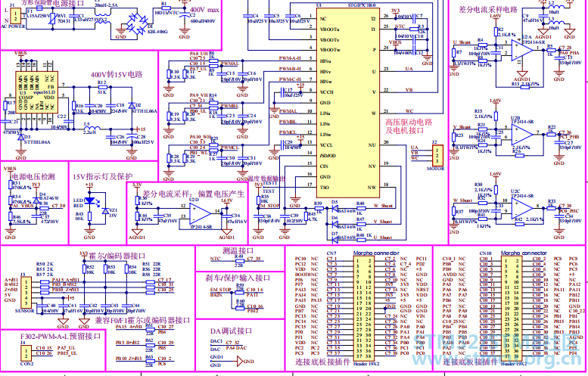The width and height of the screenshot is (588, 376).
Task: Select the '/SD/OD' pin label on U1
Action: click(328, 156)
